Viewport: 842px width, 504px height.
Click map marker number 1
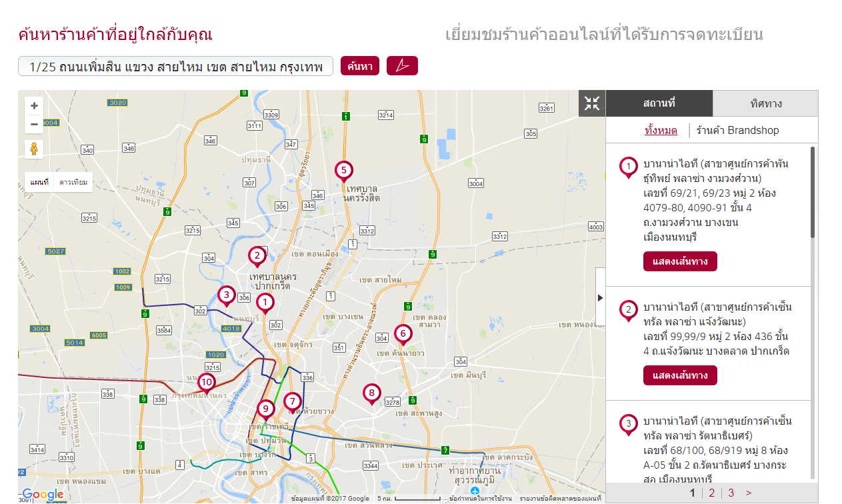(x=265, y=304)
